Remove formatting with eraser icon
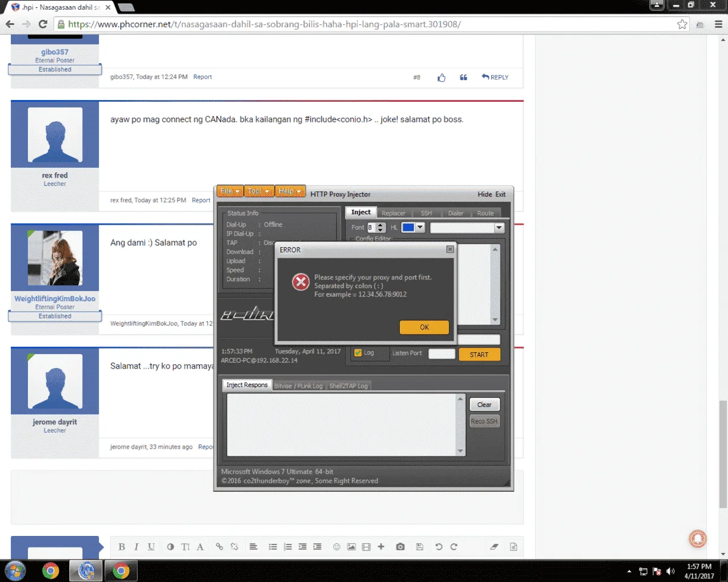The width and height of the screenshot is (728, 582). (494, 547)
